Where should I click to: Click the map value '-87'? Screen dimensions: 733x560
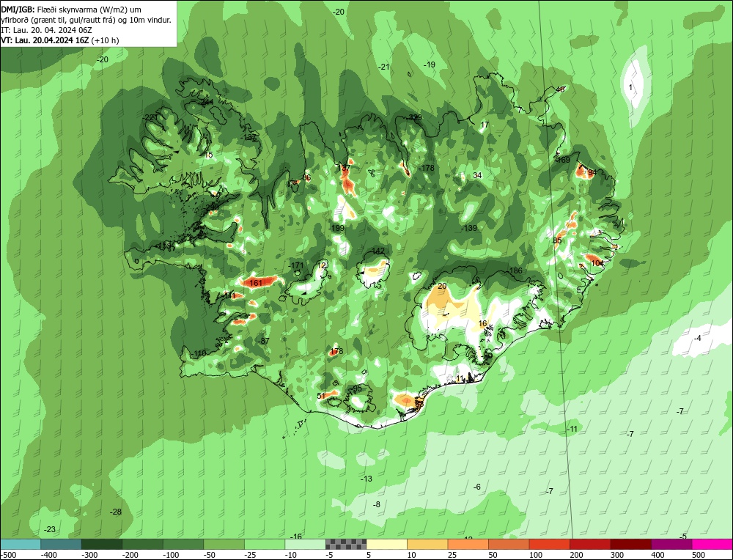pyautogui.click(x=264, y=341)
